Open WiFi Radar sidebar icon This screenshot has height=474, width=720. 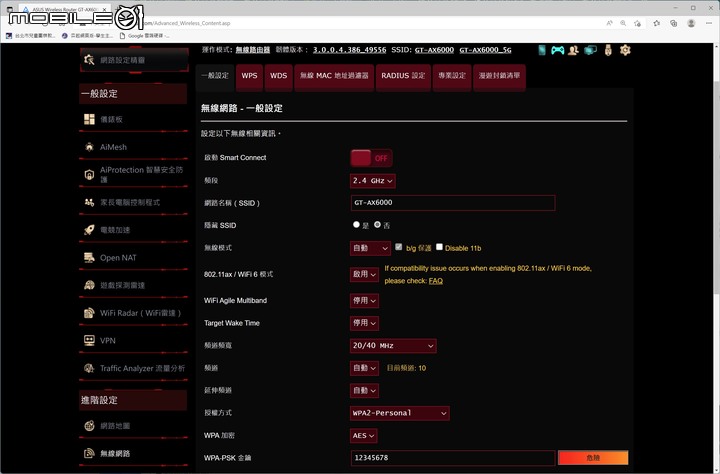[x=89, y=313]
